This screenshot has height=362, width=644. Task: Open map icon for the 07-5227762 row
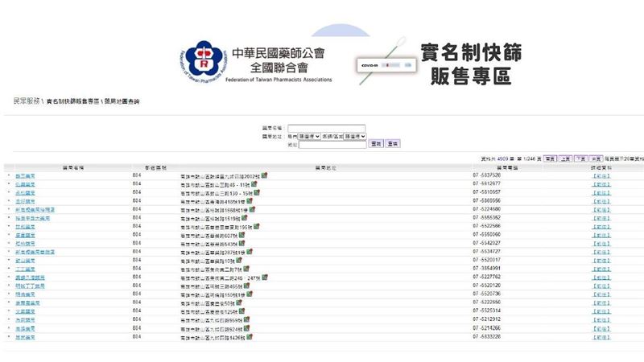[265, 278]
